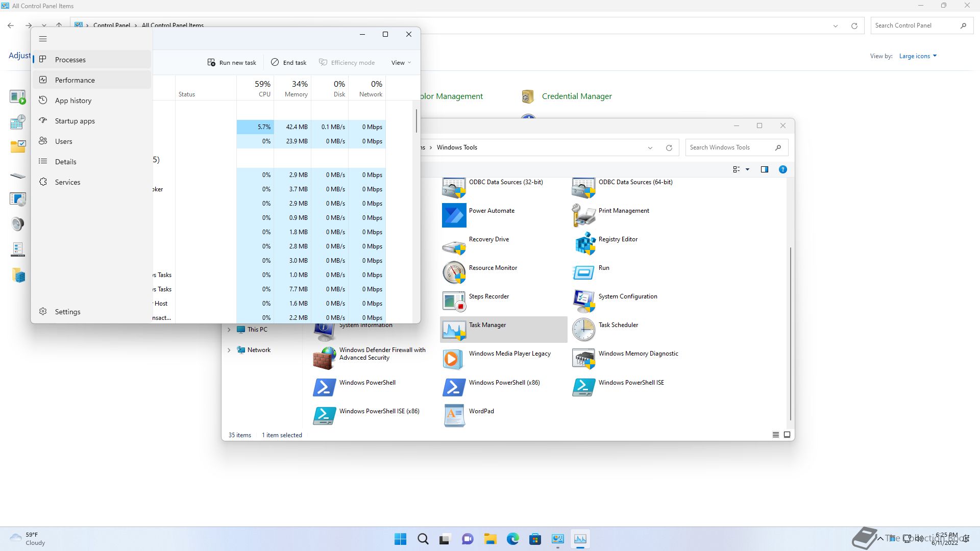Select Processes in Task Manager sidebar

(x=92, y=60)
